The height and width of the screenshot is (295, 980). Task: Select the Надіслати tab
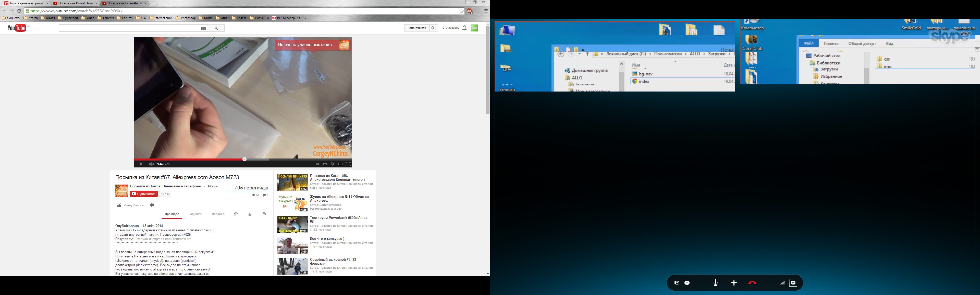coord(195,214)
